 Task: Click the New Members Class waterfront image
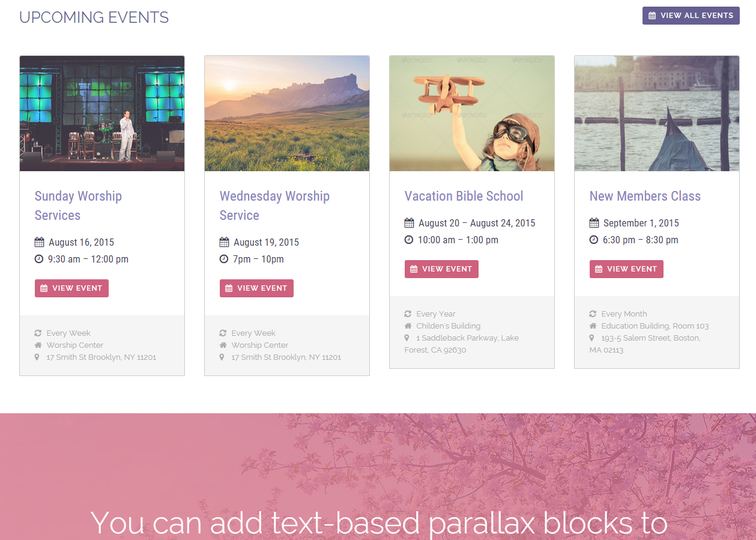click(657, 114)
